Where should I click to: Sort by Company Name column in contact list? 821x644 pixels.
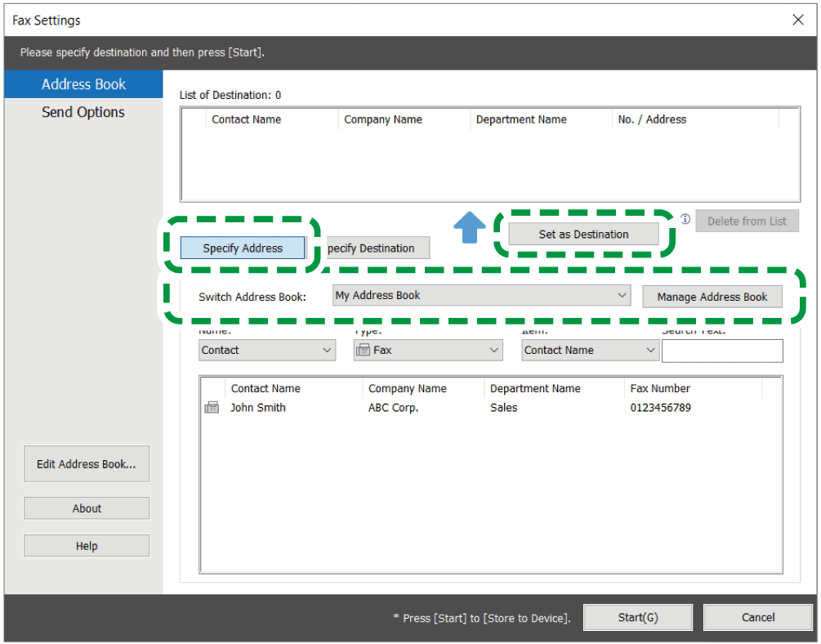(407, 389)
